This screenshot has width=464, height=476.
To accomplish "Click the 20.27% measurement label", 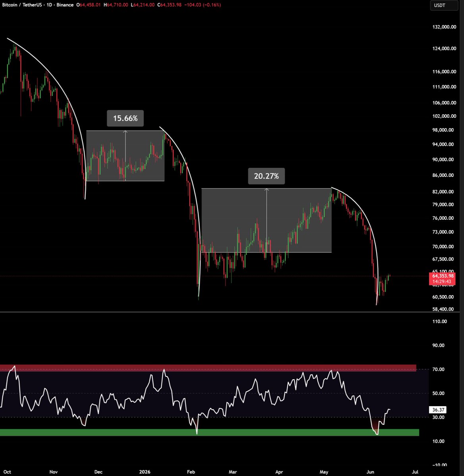I will point(266,176).
